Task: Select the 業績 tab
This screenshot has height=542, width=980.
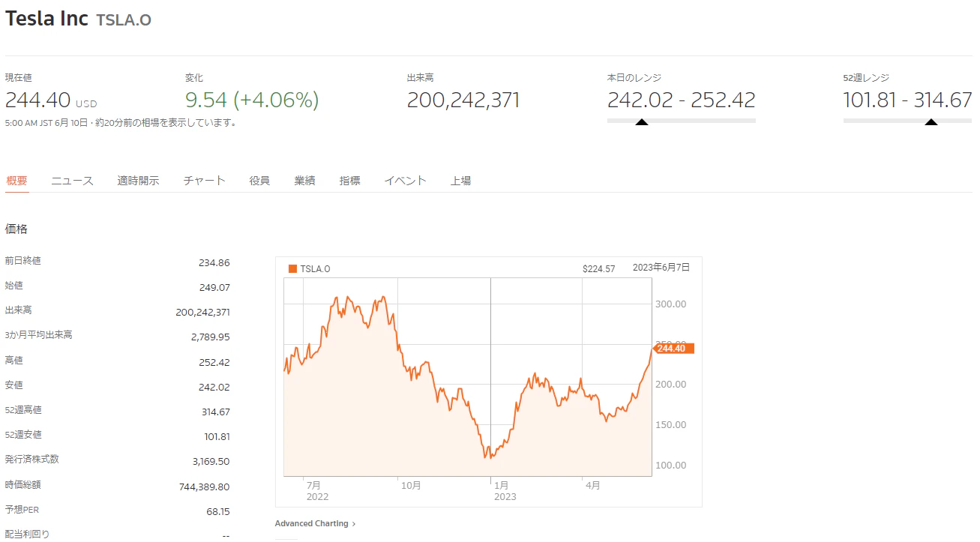Action: tap(304, 181)
